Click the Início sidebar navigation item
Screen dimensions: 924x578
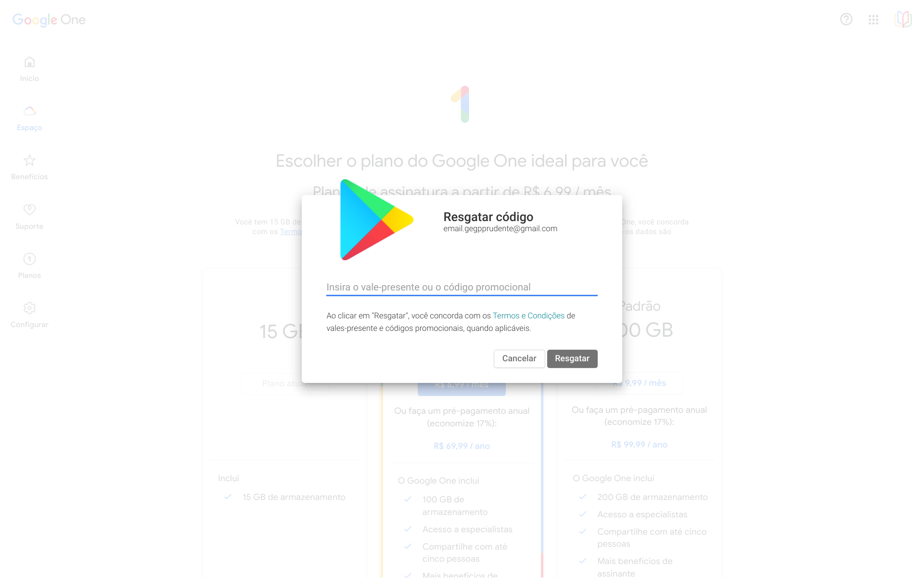29,68
